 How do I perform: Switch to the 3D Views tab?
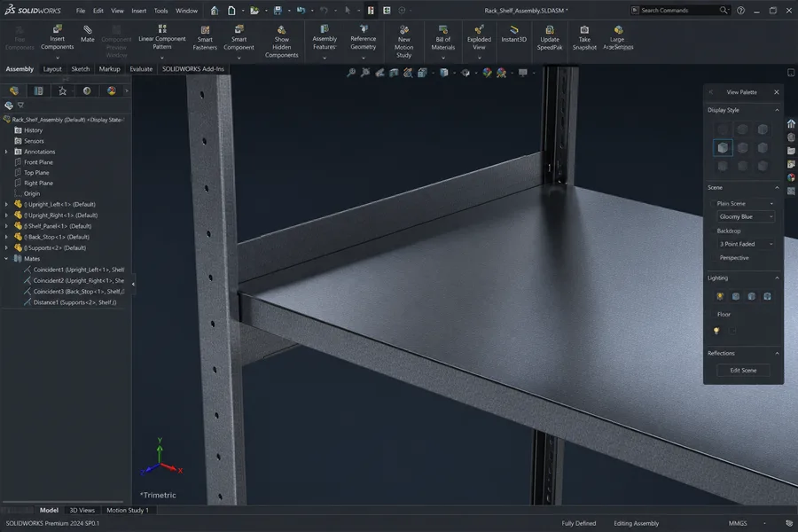tap(82, 510)
